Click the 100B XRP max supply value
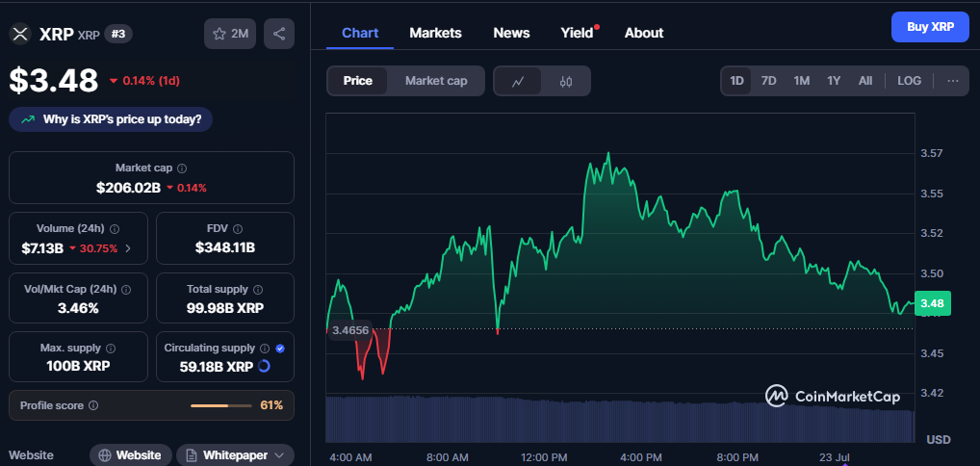This screenshot has height=466, width=980. 78,367
